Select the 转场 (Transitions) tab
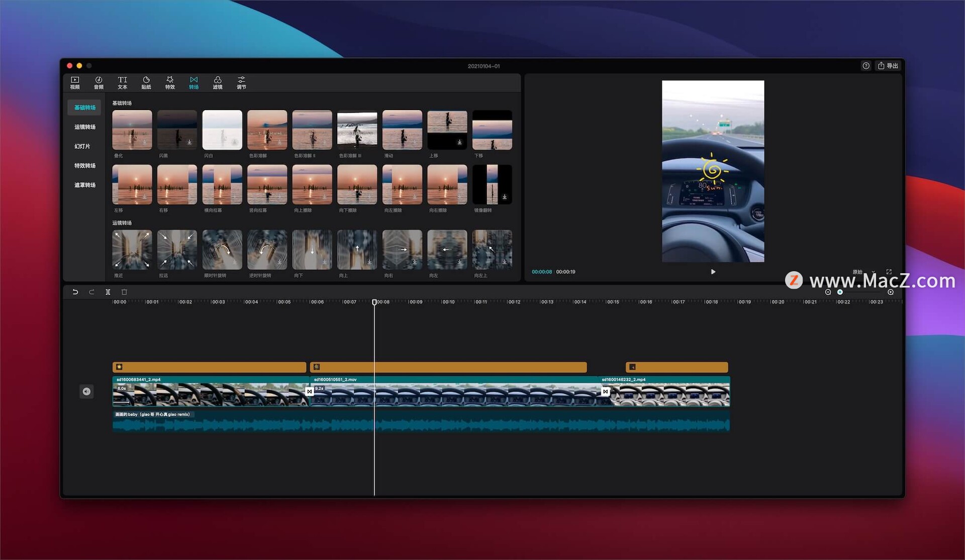965x560 pixels. (x=194, y=83)
